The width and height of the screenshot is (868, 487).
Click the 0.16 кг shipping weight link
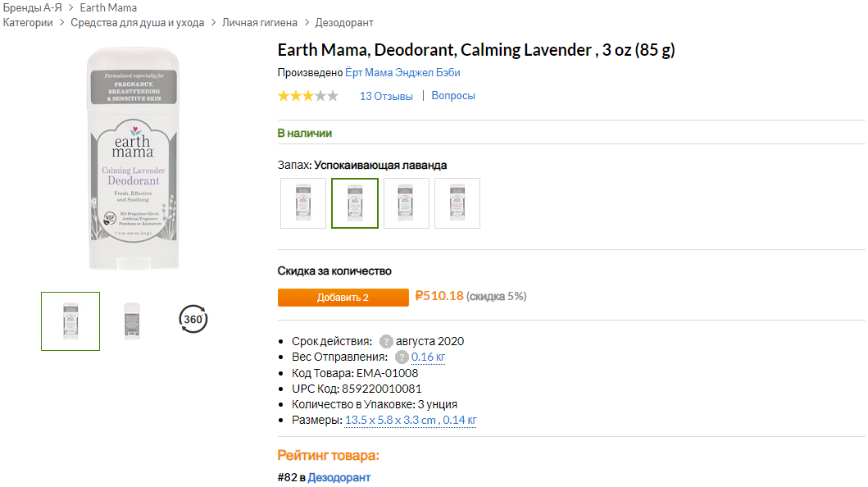pos(428,357)
